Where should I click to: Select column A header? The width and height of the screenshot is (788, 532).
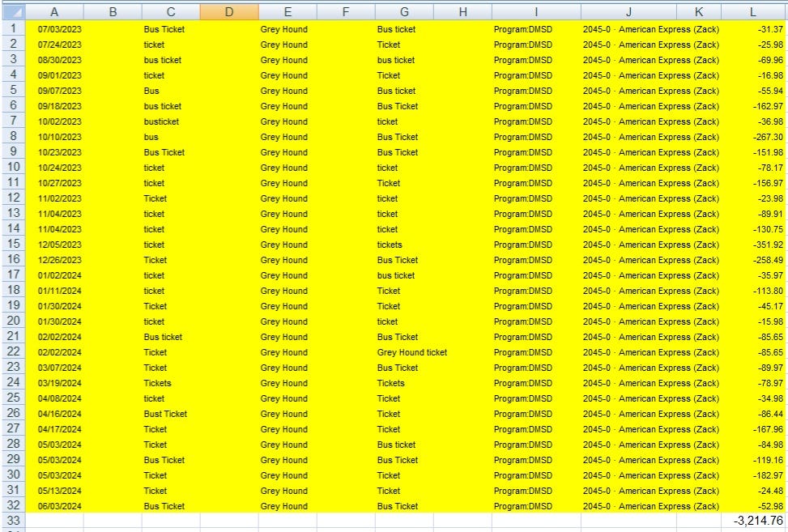[x=54, y=12]
